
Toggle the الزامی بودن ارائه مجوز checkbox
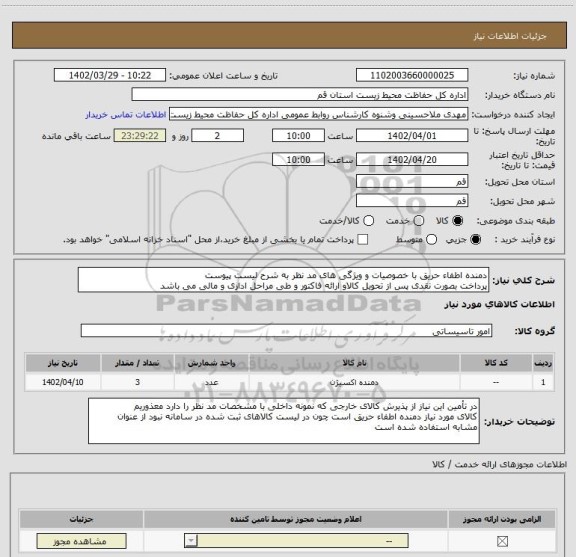coord(502,541)
